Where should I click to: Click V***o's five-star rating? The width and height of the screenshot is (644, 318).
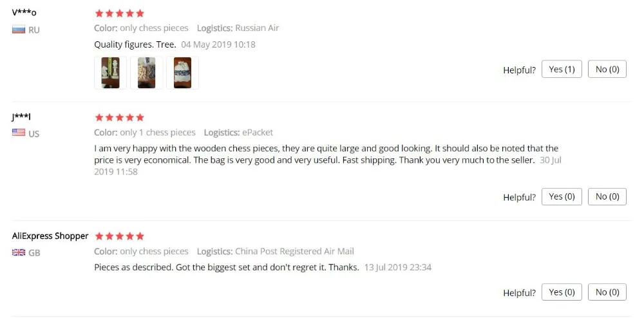(120, 13)
